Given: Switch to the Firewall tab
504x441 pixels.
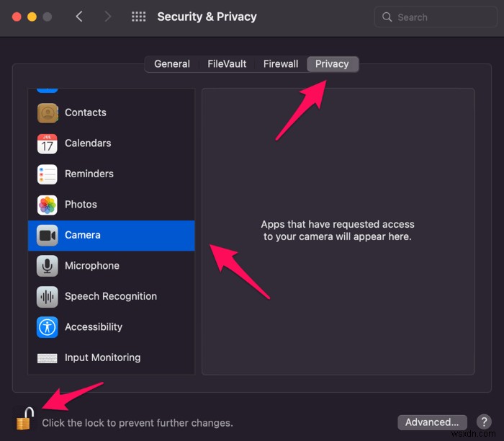Looking at the screenshot, I should click(x=281, y=64).
